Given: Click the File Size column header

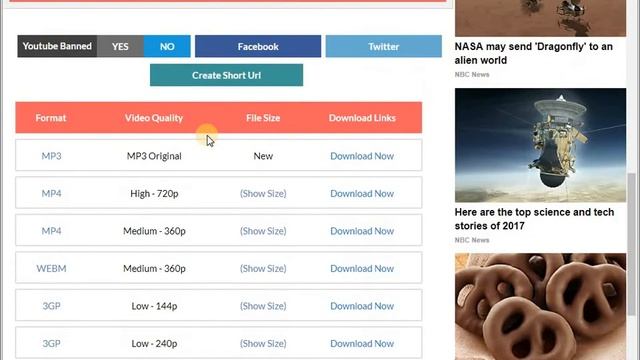Looking at the screenshot, I should (263, 118).
